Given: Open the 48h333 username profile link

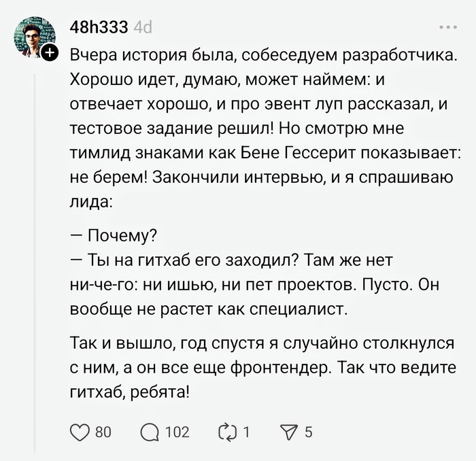Looking at the screenshot, I should click(97, 29).
